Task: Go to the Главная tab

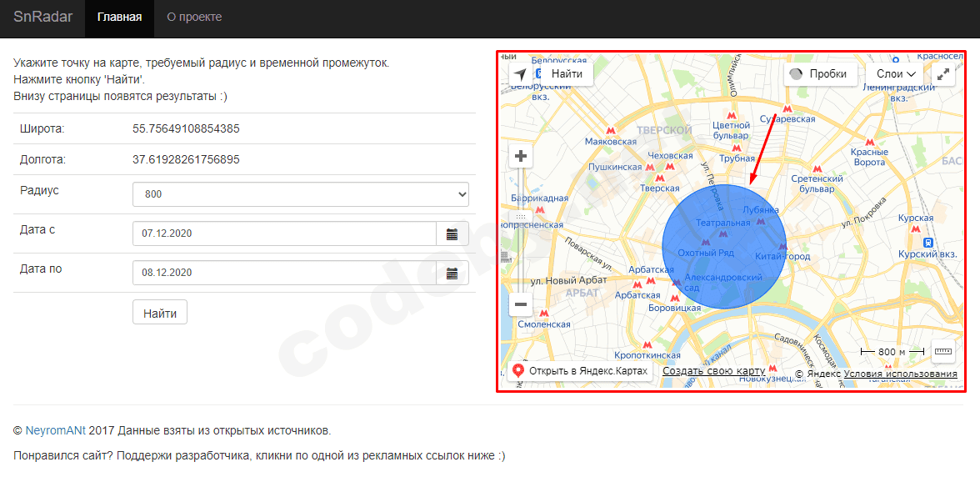Action: (119, 18)
